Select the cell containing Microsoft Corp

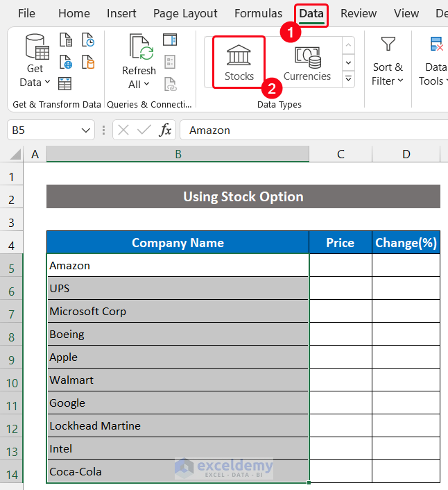pos(178,311)
